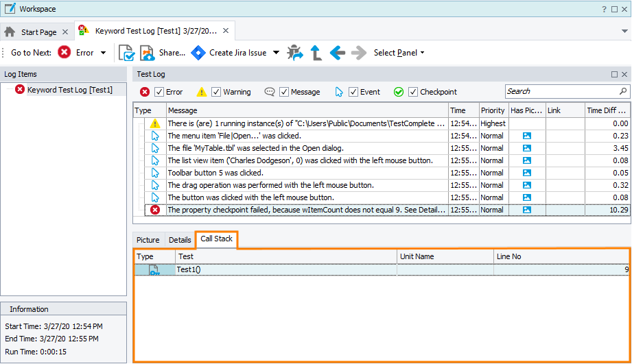Click the blue Jira diamond icon

[198, 53]
